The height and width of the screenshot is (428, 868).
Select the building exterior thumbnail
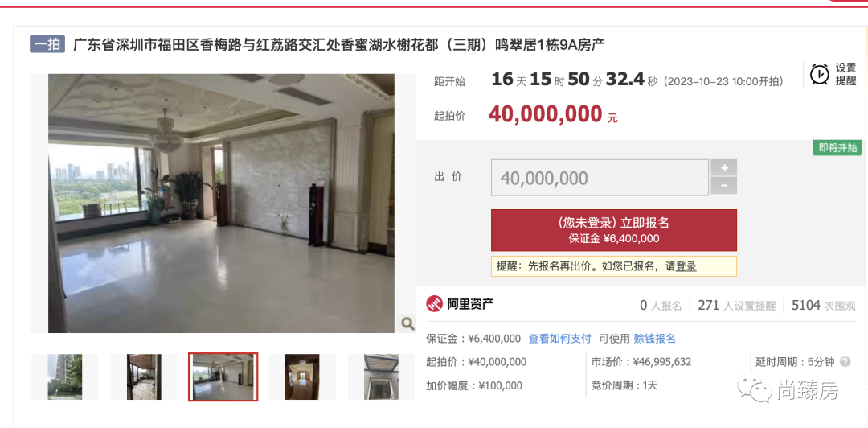pos(65,377)
